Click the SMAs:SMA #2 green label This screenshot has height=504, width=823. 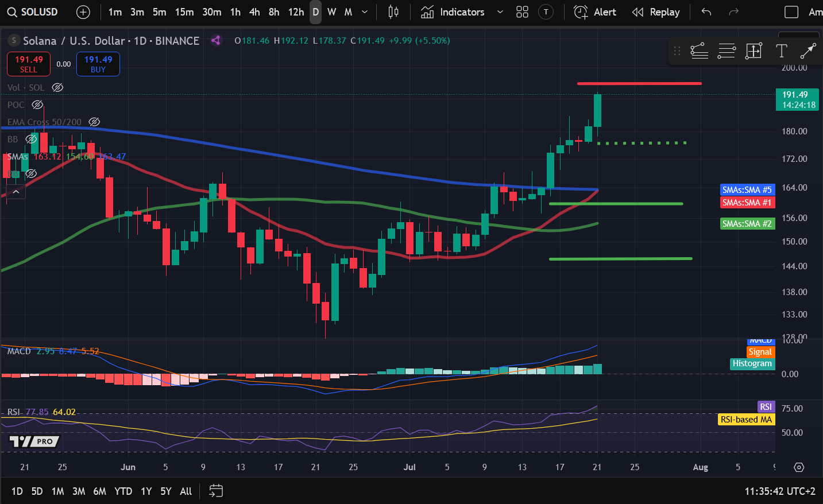(x=747, y=223)
